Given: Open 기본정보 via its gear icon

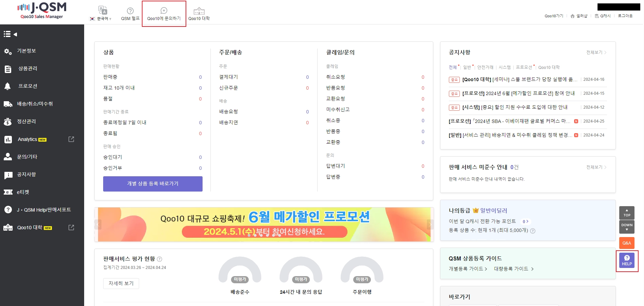Looking at the screenshot, I should click(8, 51).
